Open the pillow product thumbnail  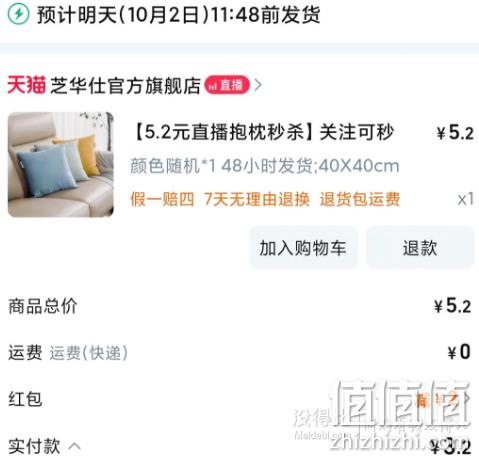(x=61, y=165)
